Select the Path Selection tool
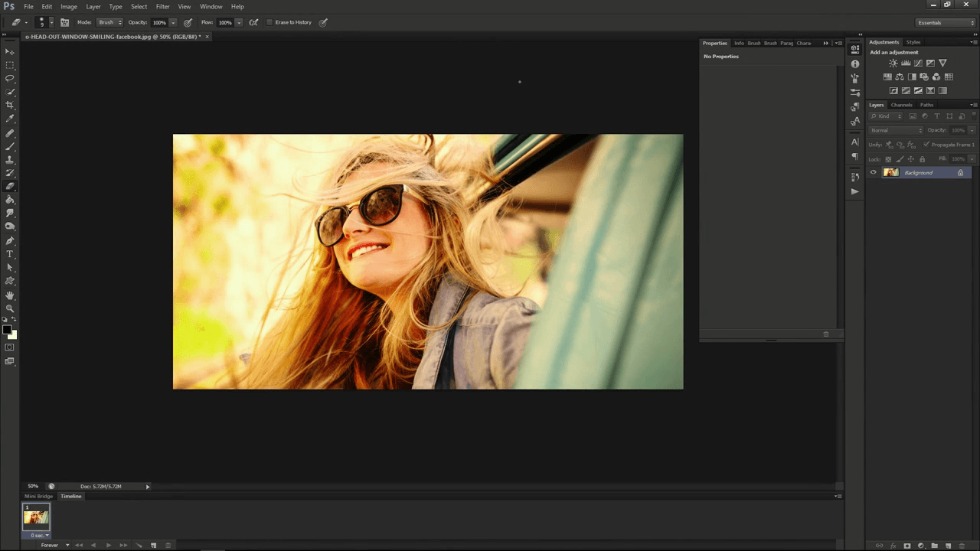Screen dimensions: 980x551 10,267
